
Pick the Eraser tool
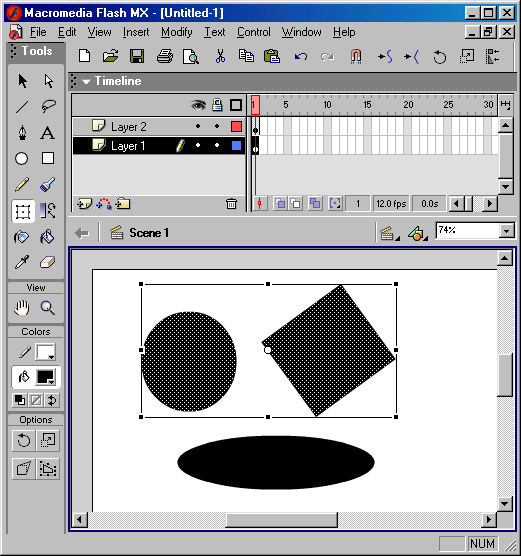tap(48, 263)
